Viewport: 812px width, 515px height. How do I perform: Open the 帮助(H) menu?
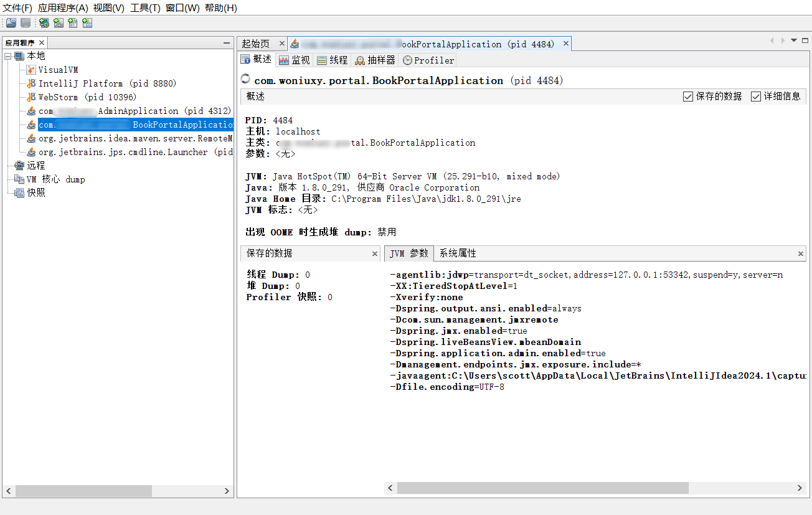pyautogui.click(x=220, y=8)
